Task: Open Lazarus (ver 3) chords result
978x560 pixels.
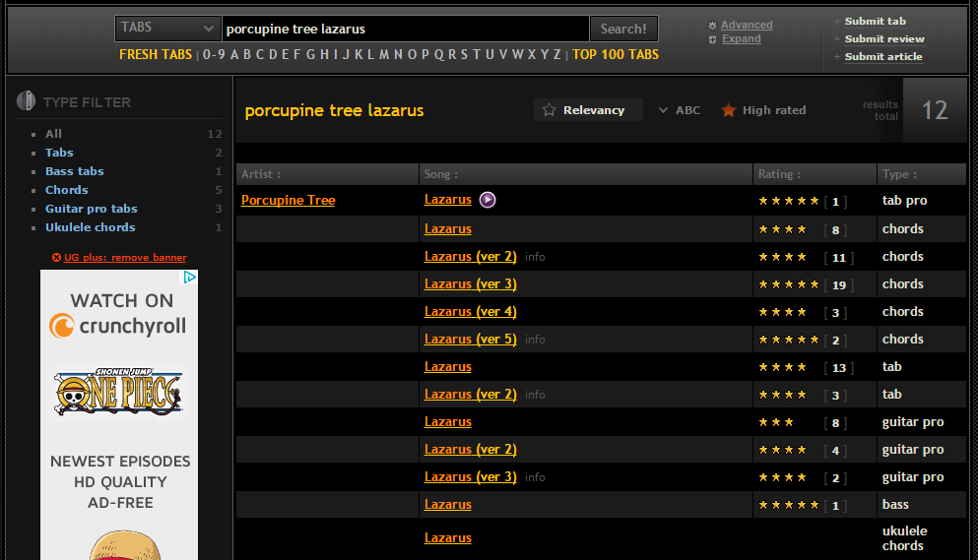Action: (x=471, y=283)
